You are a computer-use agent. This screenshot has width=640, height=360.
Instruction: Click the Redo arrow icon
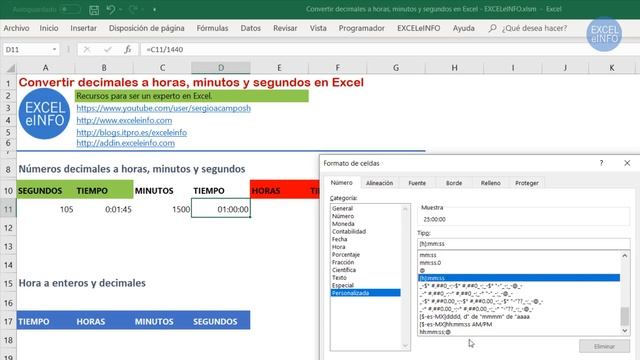click(133, 9)
